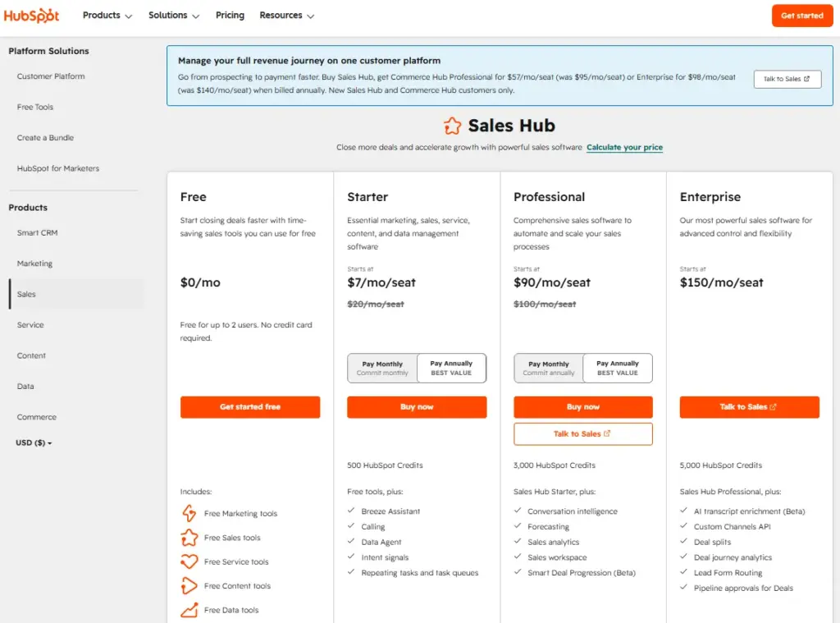Click AI transcript enrichment (Beta)
Viewport: 840px width, 623px height.
click(x=749, y=511)
